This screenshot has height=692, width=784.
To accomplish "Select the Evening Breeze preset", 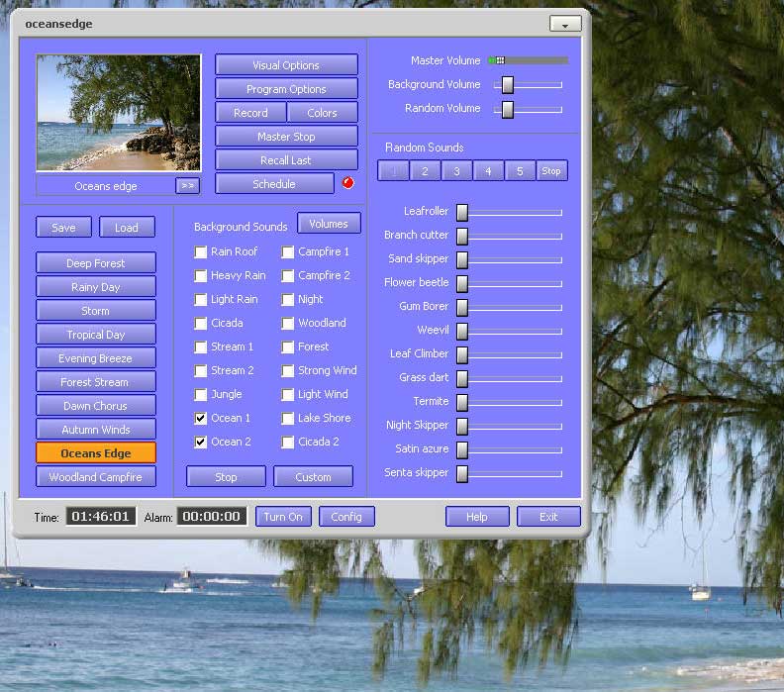I will 96,358.
